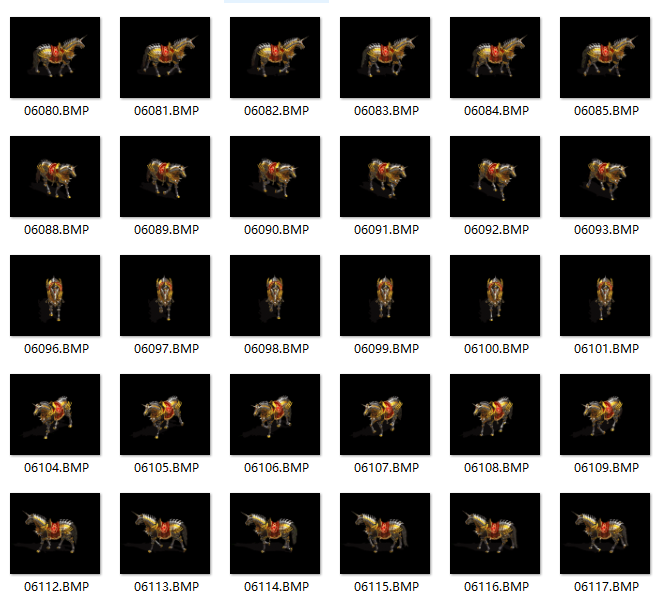Image resolution: width=660 pixels, height=611 pixels.
Task: Select the 06088.BMP thumbnail image
Action: tap(55, 176)
